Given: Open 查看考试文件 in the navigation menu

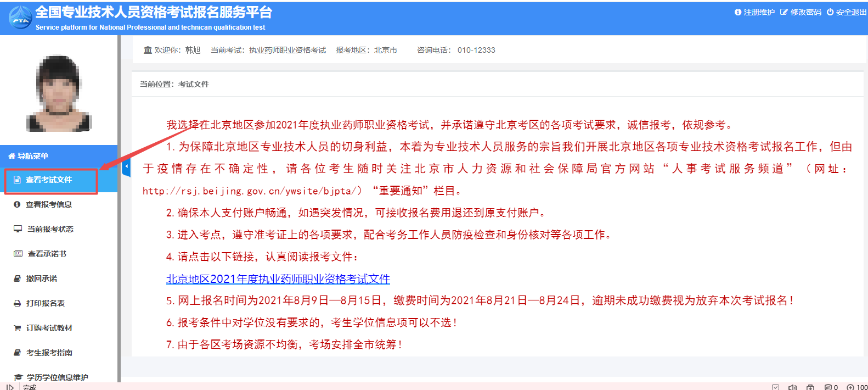Looking at the screenshot, I should click(x=49, y=180).
